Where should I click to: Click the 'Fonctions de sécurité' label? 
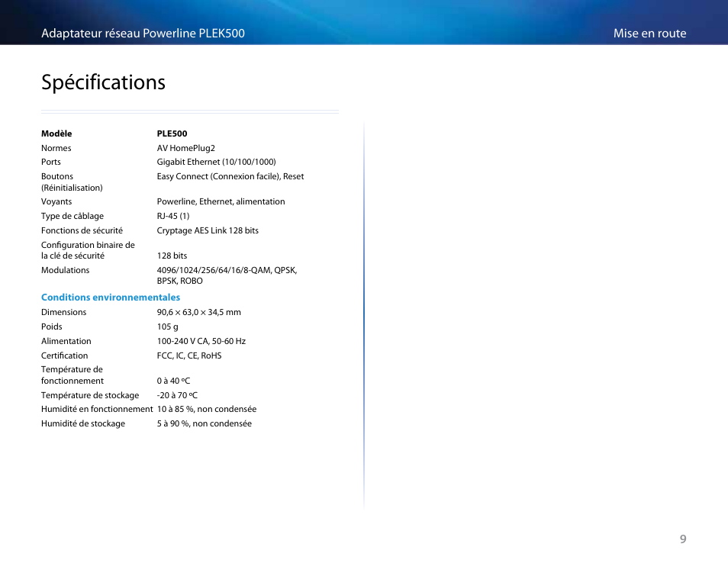click(x=82, y=230)
